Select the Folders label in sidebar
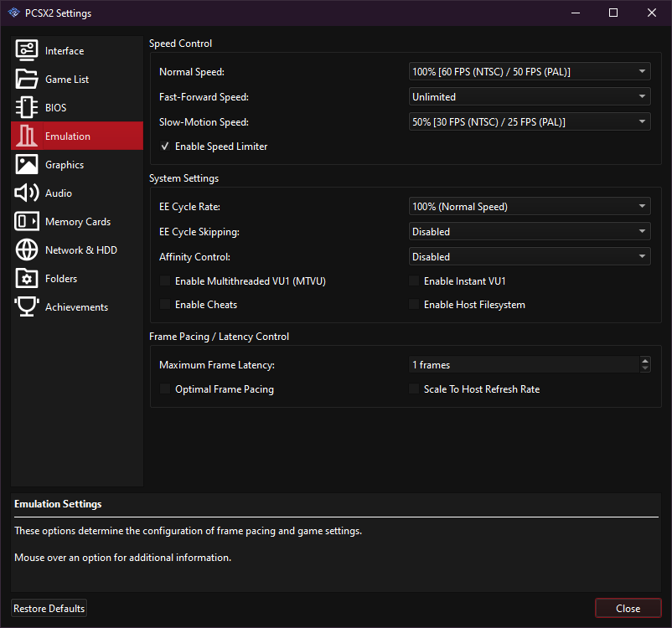 point(61,279)
